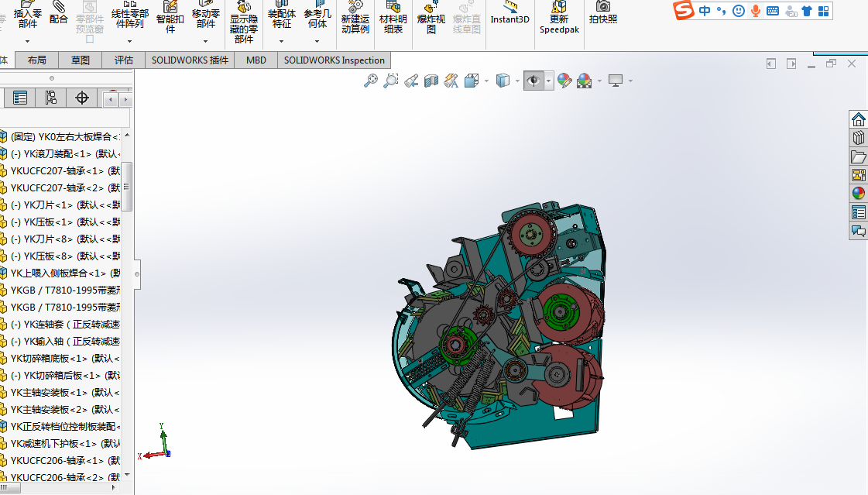Click the View Settings monitor icon

point(616,81)
